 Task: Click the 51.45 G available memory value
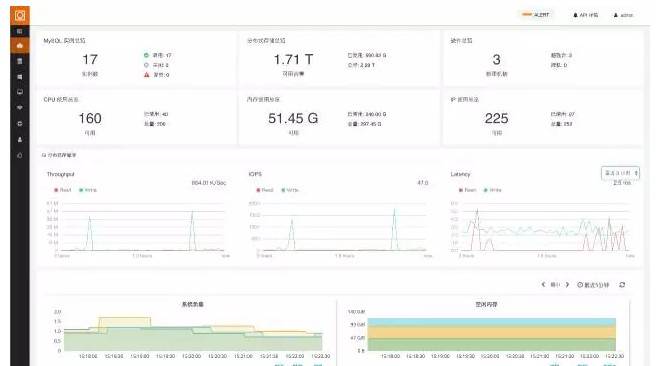pyautogui.click(x=294, y=118)
